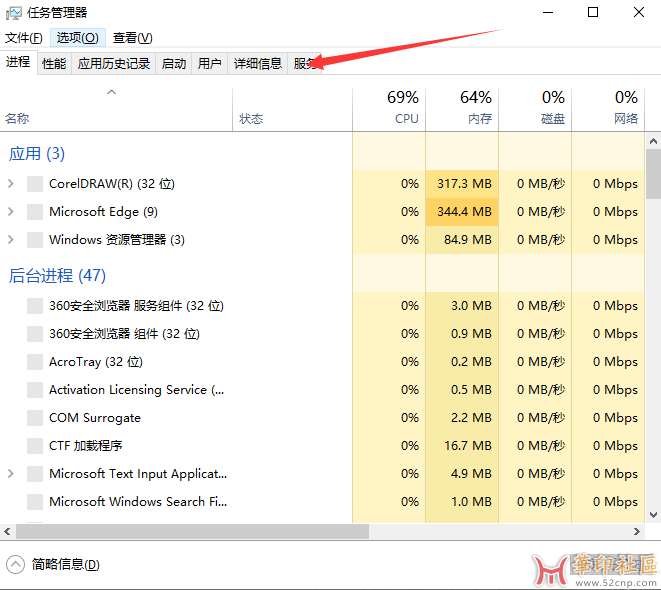The width and height of the screenshot is (661, 590).
Task: Sort by the 状态 column header
Action: tap(293, 110)
